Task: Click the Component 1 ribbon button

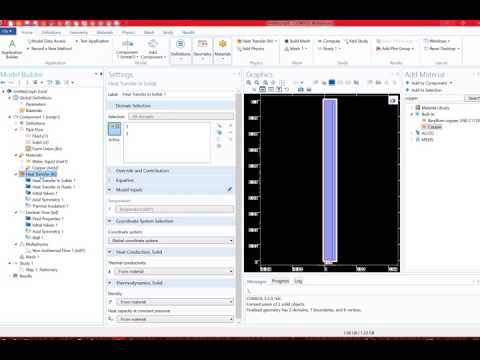Action: tap(127, 49)
